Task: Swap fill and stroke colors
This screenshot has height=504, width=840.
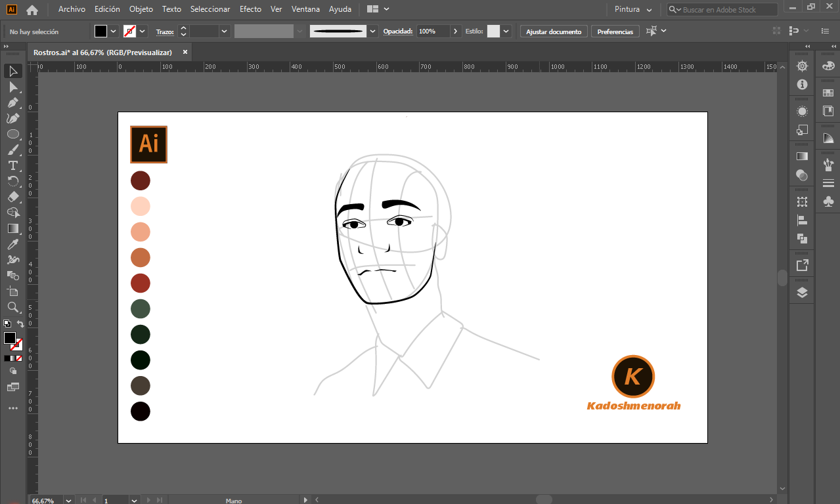Action: click(20, 324)
